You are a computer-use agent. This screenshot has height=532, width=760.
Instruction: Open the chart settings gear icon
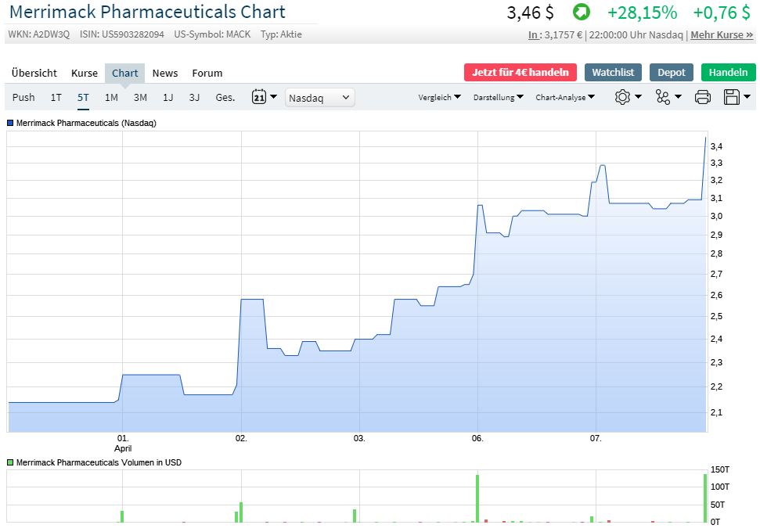pyautogui.click(x=624, y=96)
